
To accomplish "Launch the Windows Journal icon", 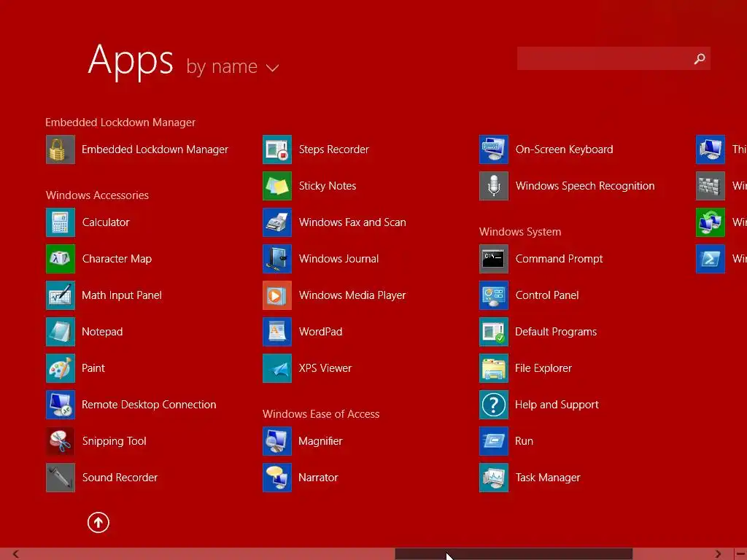I will point(277,259).
